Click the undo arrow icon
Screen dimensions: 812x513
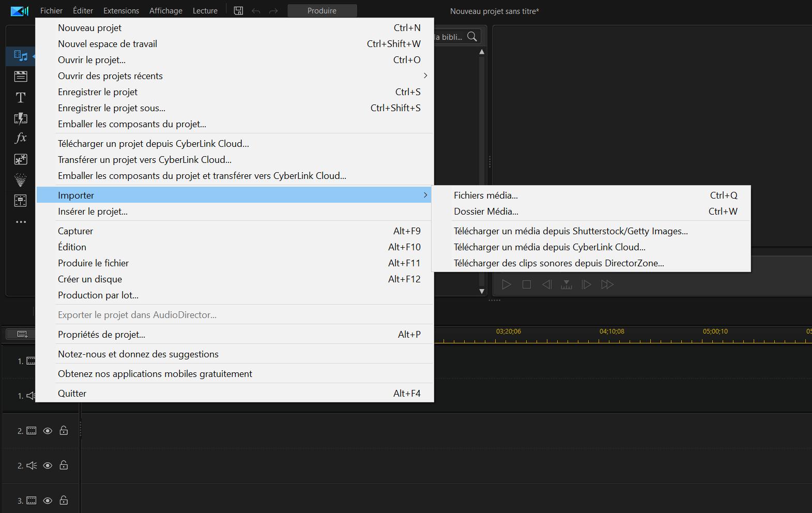pos(256,11)
